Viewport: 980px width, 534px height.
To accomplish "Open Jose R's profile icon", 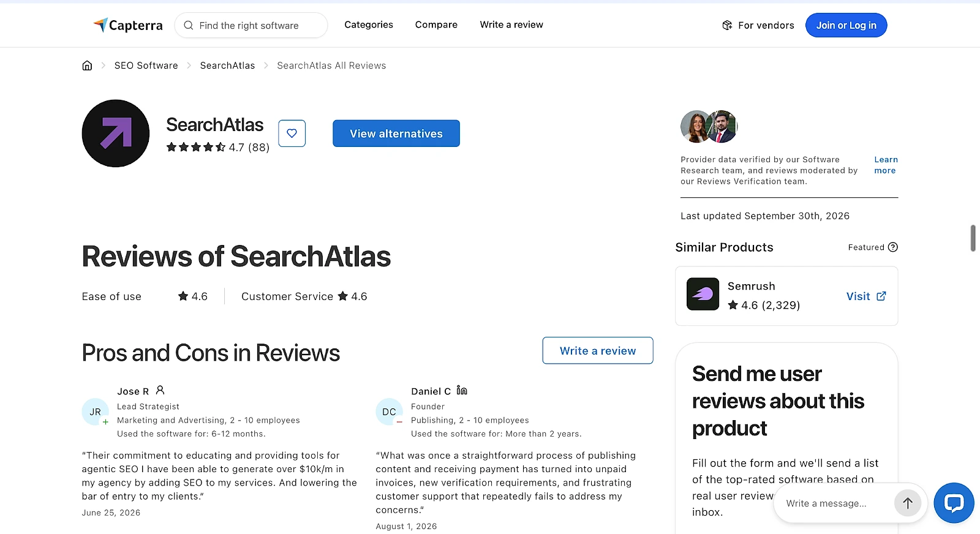I will (x=160, y=390).
